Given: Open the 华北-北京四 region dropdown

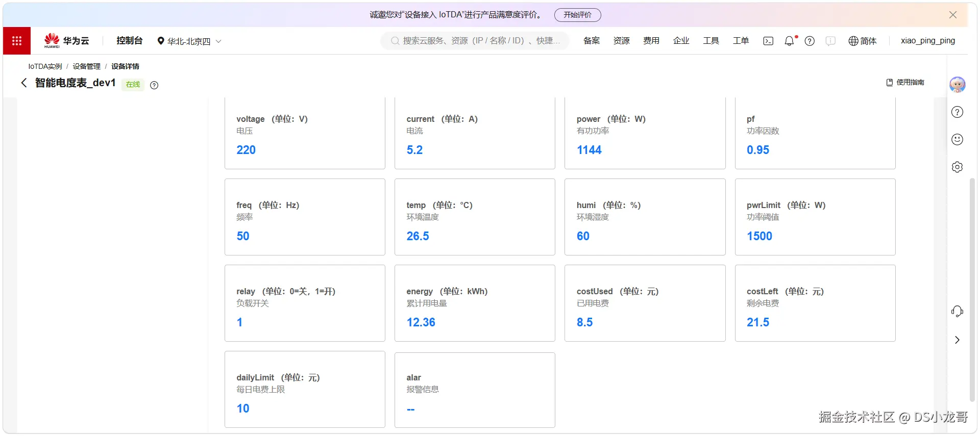Looking at the screenshot, I should click(189, 41).
